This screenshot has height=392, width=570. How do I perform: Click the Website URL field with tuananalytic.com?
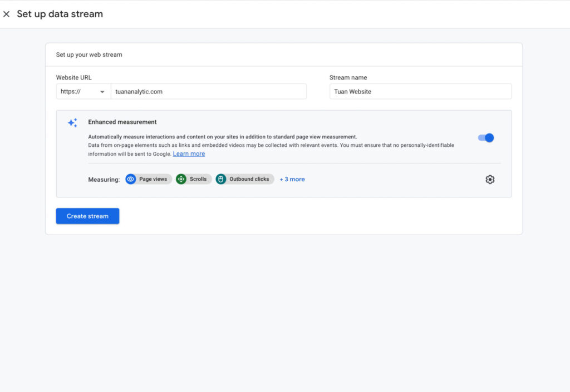click(x=208, y=92)
